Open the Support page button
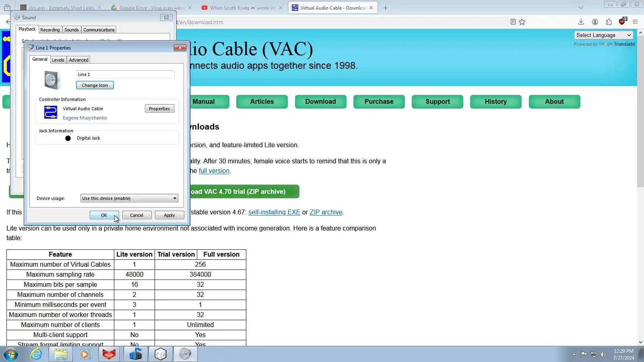The height and width of the screenshot is (362, 644). [438, 101]
